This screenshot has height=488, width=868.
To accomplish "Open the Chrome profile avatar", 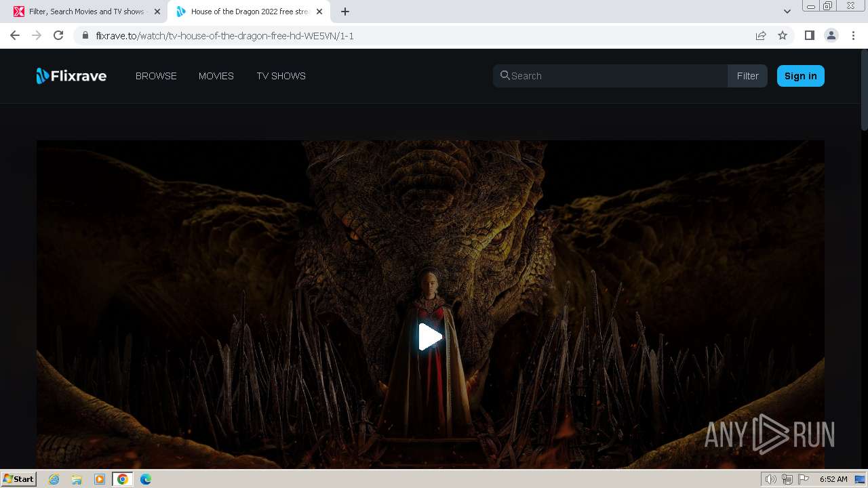I will [831, 35].
